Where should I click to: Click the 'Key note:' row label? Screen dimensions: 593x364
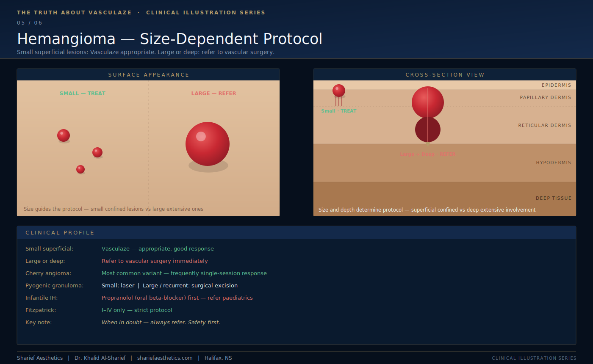[x=39, y=323]
